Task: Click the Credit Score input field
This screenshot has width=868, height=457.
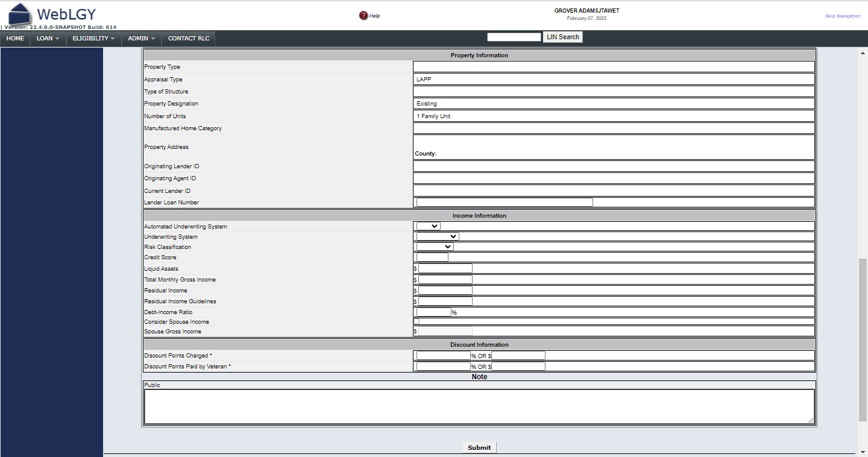Action: coord(432,257)
